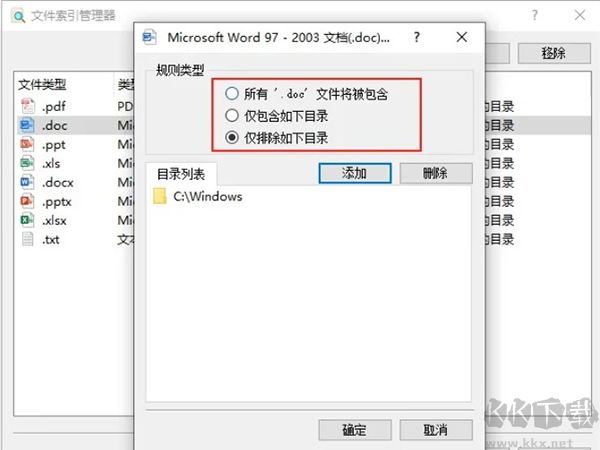Image resolution: width=600 pixels, height=450 pixels.
Task: Click the 删除 button
Action: [x=436, y=173]
